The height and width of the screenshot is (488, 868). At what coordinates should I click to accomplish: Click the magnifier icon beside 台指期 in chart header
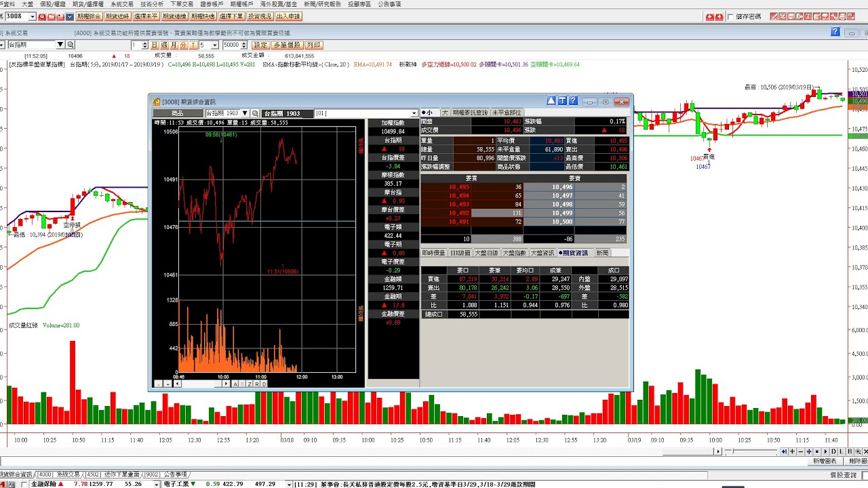click(70, 45)
